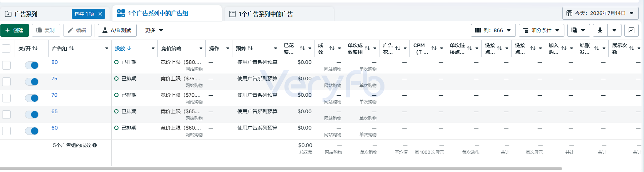Screen dimensions: 644x172
Task: Sort by 加入购物车 column arrows
Action: point(564,48)
